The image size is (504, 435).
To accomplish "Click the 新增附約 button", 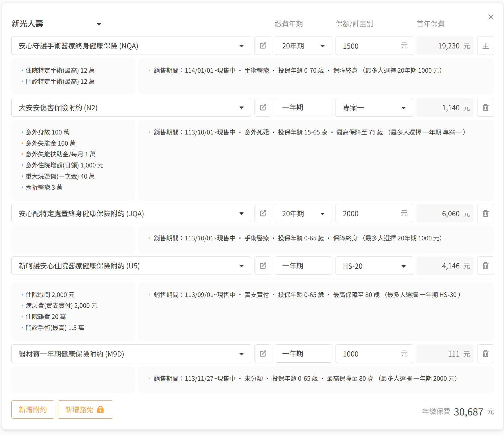I will pos(33,410).
